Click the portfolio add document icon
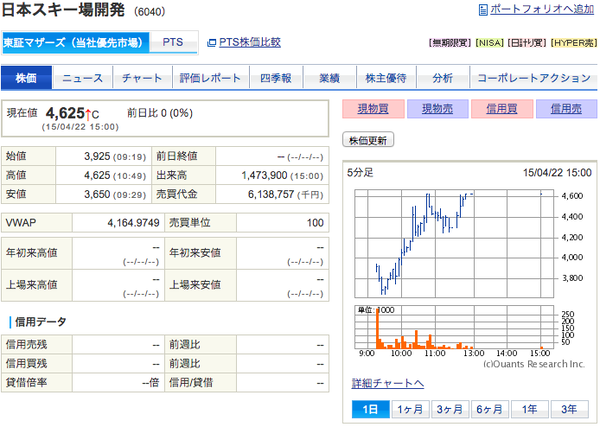The image size is (600, 427). [483, 10]
